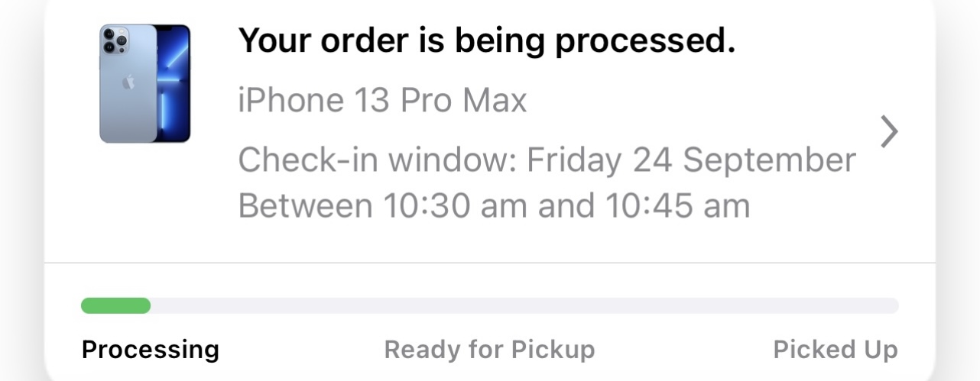The image size is (980, 381).
Task: Click the "Your order is being processed." heading
Action: [x=486, y=41]
